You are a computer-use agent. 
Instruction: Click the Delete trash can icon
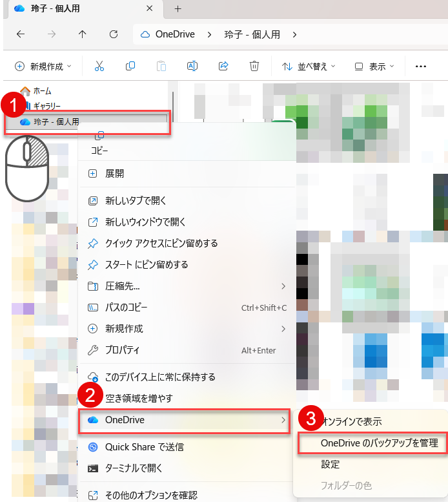255,66
